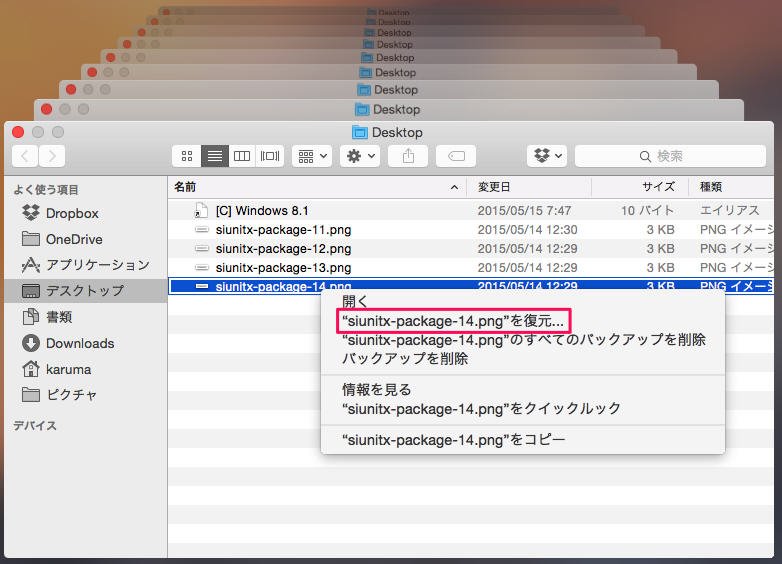Click the siunitx-package-11.png file icon

[201, 230]
